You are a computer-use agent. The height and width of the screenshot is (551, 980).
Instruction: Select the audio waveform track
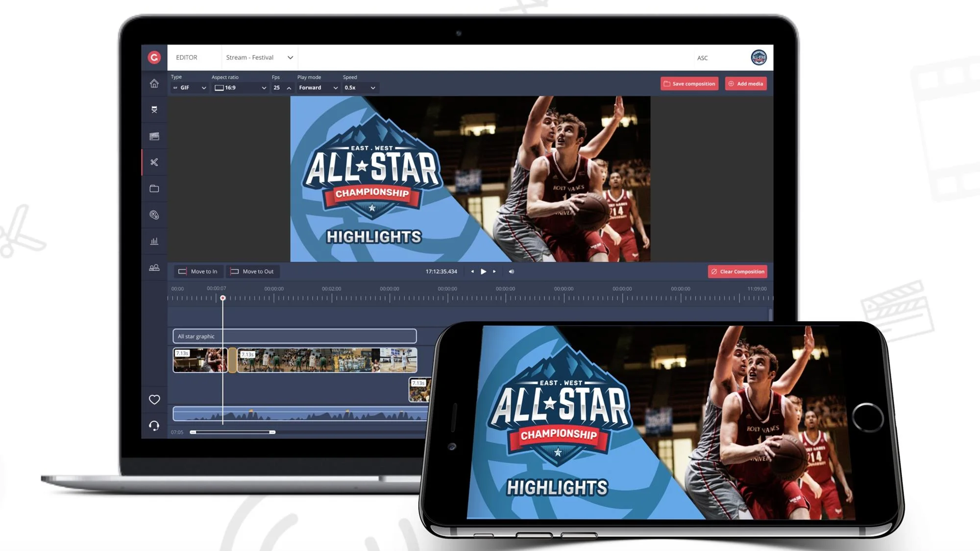300,414
